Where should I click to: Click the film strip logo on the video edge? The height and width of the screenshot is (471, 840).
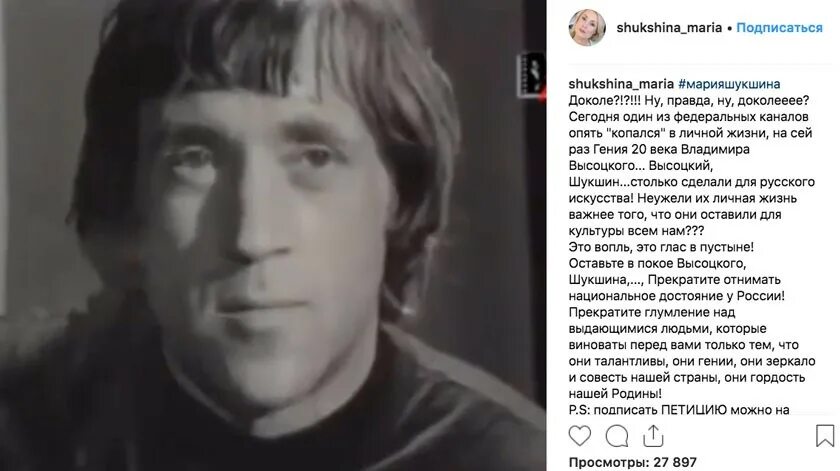point(531,75)
